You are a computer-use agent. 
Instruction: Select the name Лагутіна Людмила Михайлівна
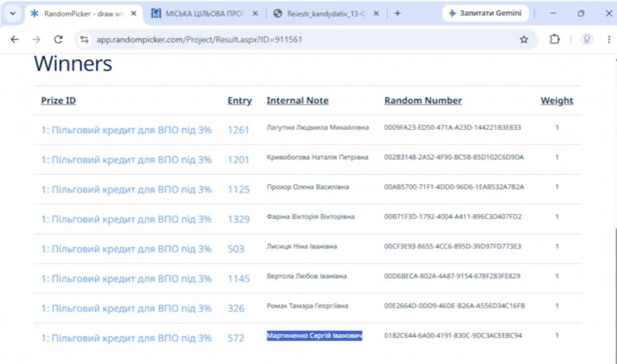point(318,127)
